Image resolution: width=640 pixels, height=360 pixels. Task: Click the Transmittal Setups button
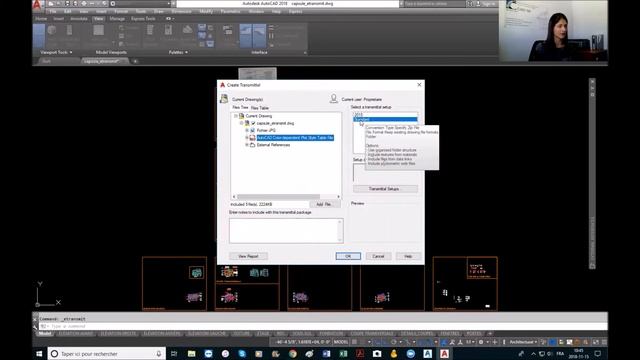pos(385,189)
